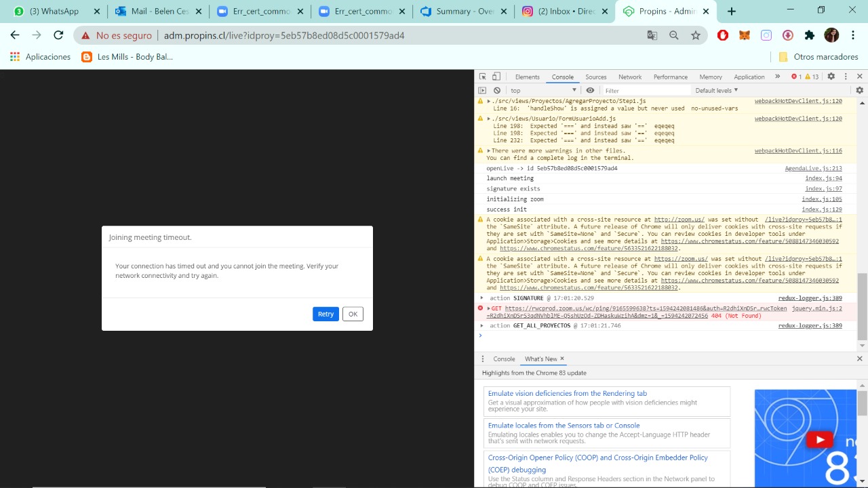Click the zoom magnifier icon in address bar
The height and width of the screenshot is (488, 868).
pyautogui.click(x=674, y=35)
